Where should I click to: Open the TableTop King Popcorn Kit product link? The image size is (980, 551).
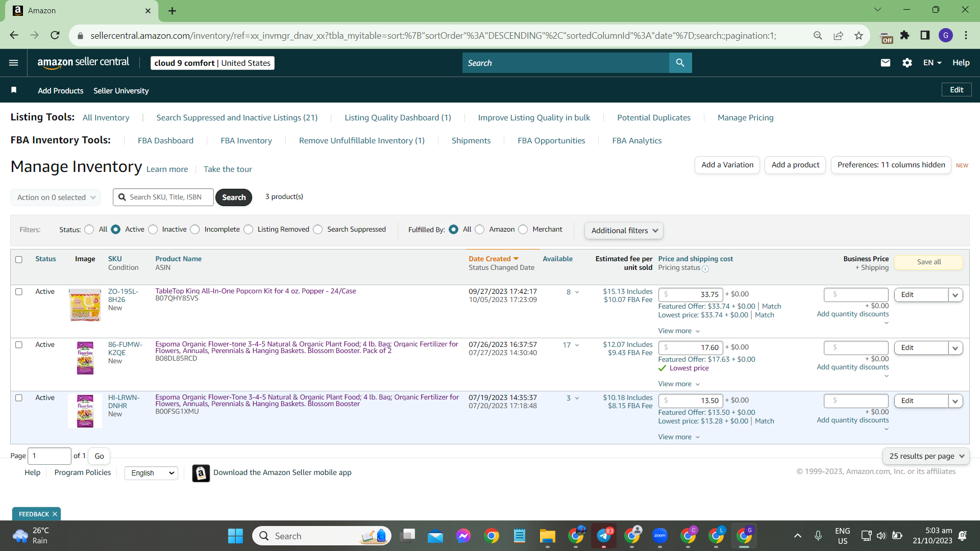(256, 291)
